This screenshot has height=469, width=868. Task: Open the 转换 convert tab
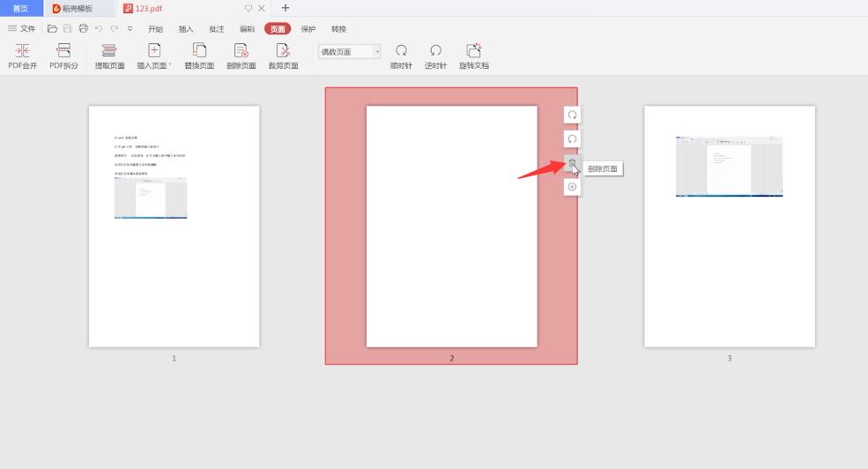tap(338, 29)
